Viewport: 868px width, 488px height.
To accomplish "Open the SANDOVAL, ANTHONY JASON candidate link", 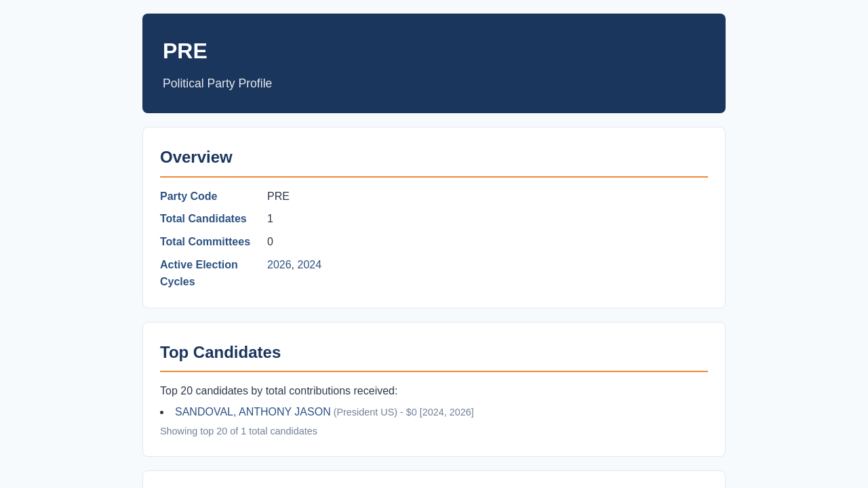I will [253, 412].
